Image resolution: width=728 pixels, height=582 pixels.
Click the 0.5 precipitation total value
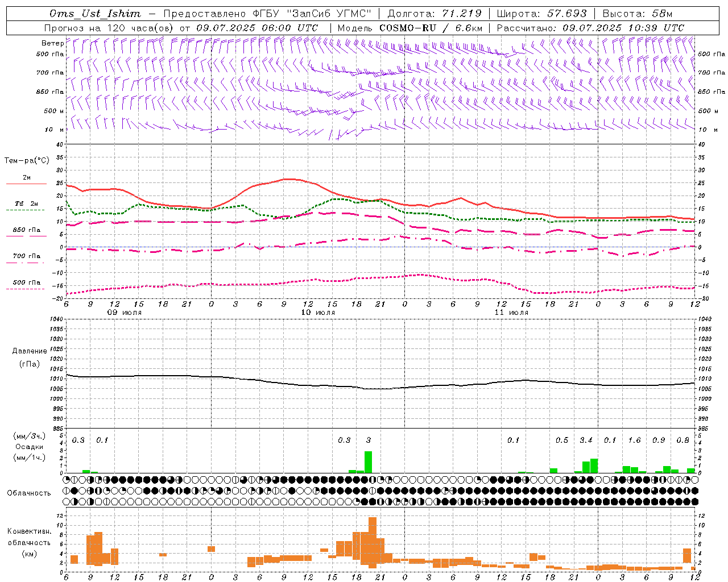[562, 440]
